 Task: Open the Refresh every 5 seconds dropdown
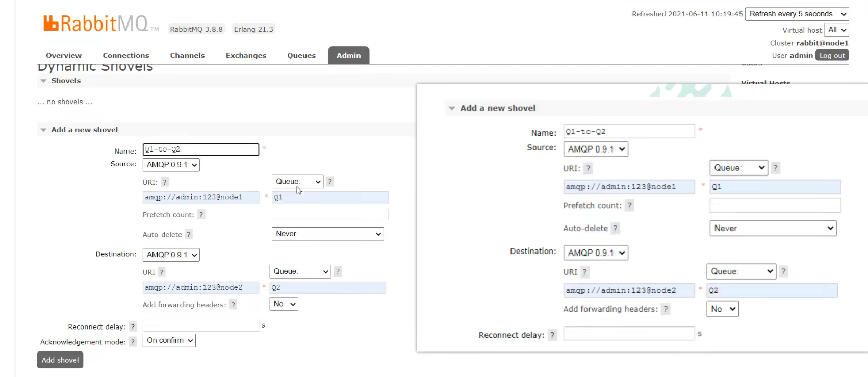[797, 14]
